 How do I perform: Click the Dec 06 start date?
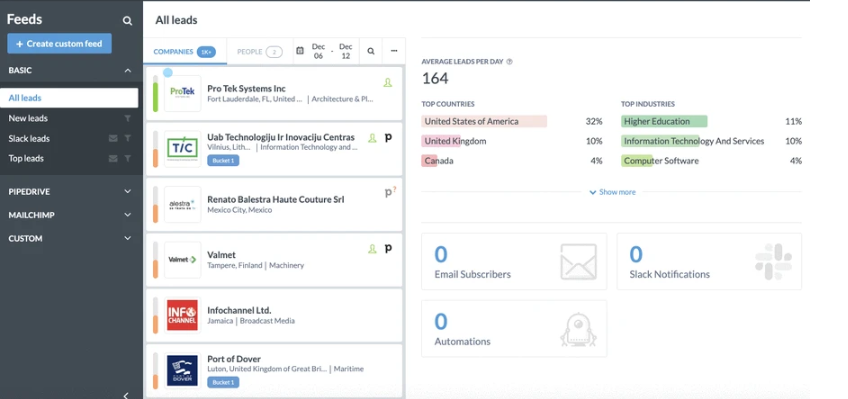[318, 51]
